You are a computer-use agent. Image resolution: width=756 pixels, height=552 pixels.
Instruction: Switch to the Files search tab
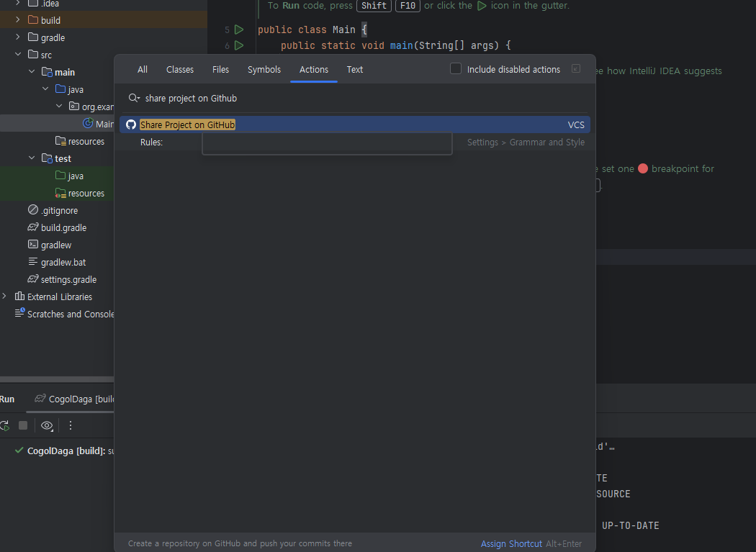point(220,69)
